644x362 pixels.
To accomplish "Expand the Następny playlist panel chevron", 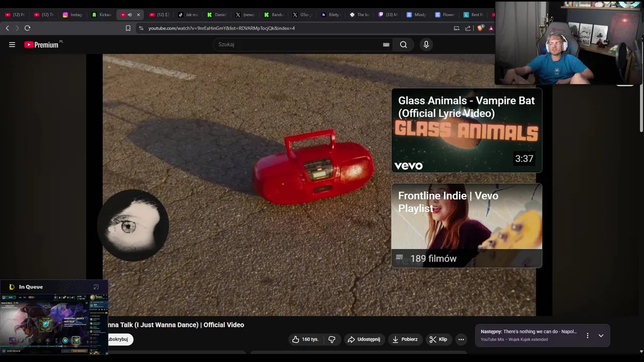I will (601, 335).
